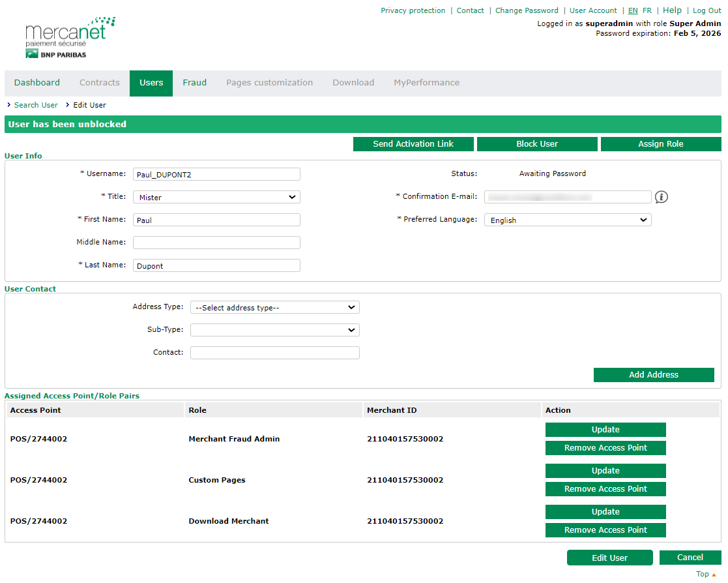Viewport: 728px width, 583px height.
Task: Click into the Middle Name field
Action: 216,243
